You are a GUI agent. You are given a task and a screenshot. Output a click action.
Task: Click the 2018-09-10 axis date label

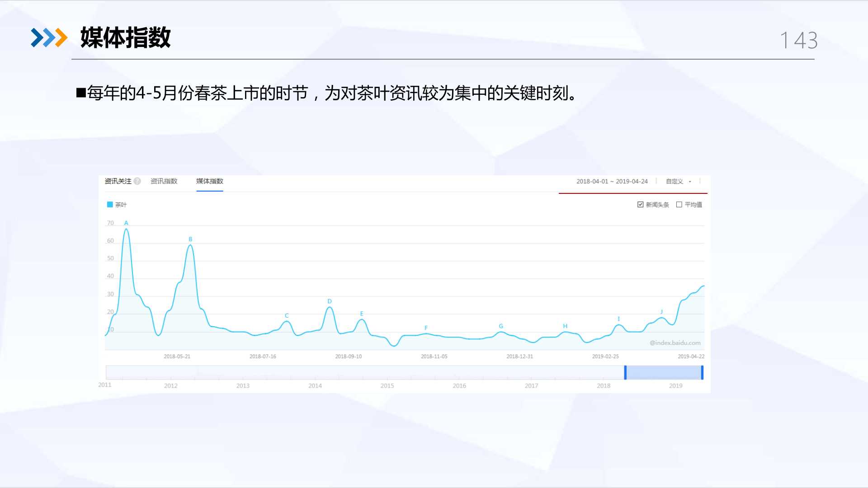pyautogui.click(x=348, y=357)
